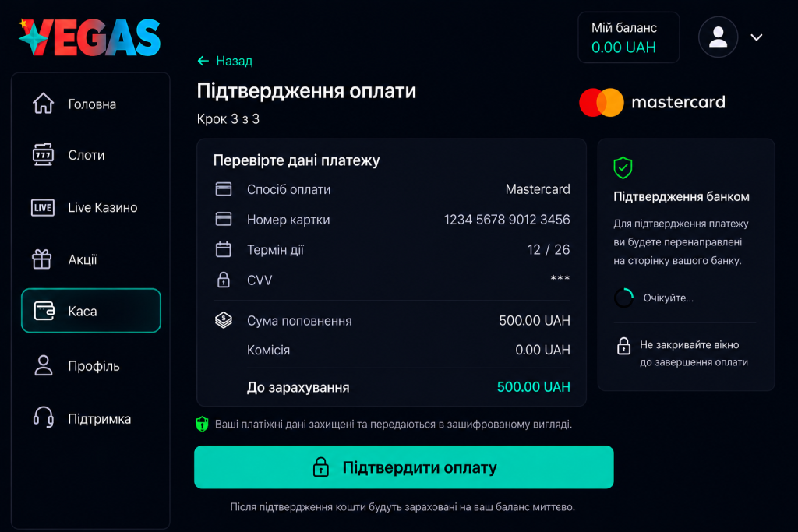Click the 500.00 UAH До зарахування amount
The height and width of the screenshot is (532, 798).
(533, 387)
